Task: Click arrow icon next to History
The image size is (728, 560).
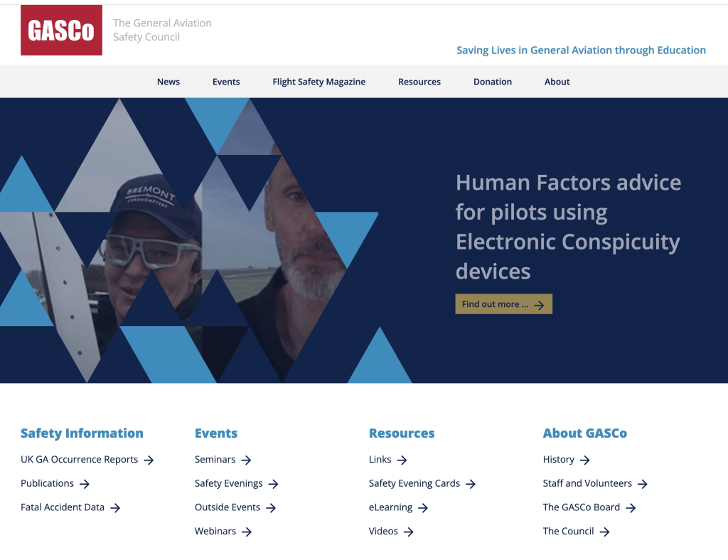Action: coord(585,461)
